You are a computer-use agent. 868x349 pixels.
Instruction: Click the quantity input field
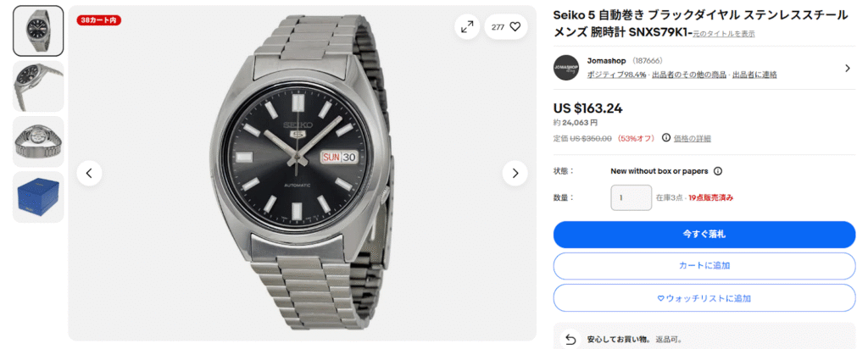tap(631, 197)
